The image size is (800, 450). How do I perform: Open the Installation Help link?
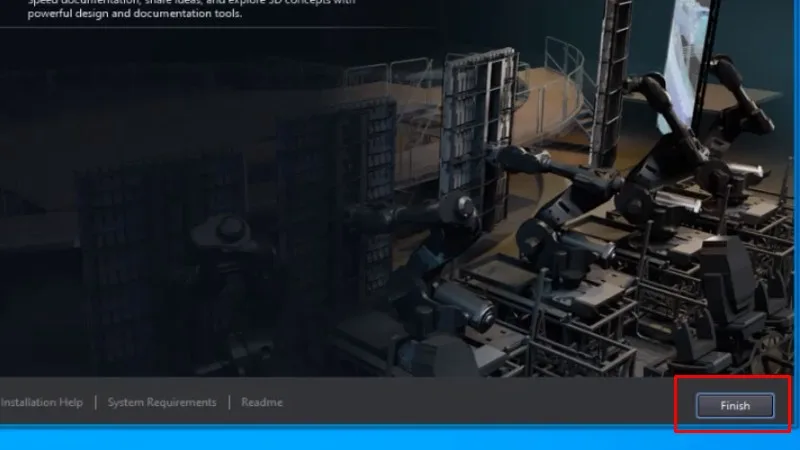42,402
